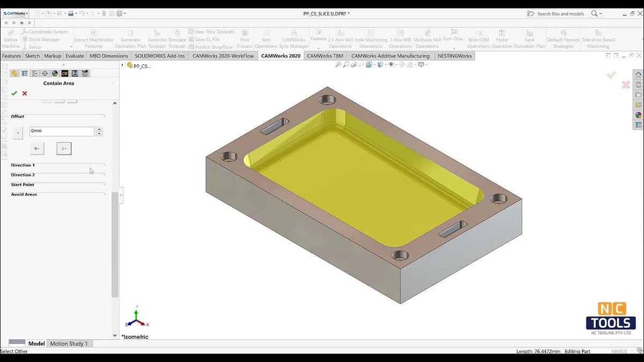644x362 pixels.
Task: Open the MBD Dimensions tab
Action: pos(109,56)
